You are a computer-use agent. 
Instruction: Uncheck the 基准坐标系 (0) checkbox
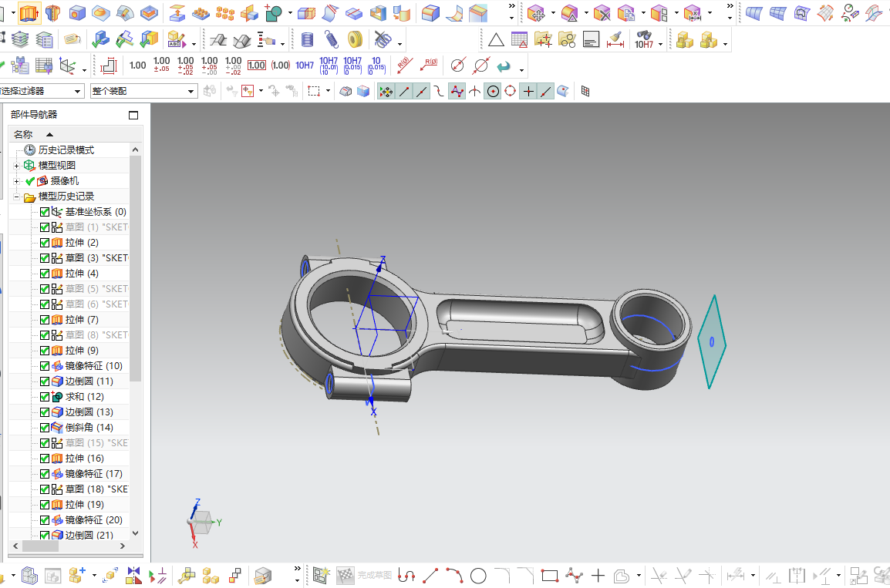coord(45,212)
